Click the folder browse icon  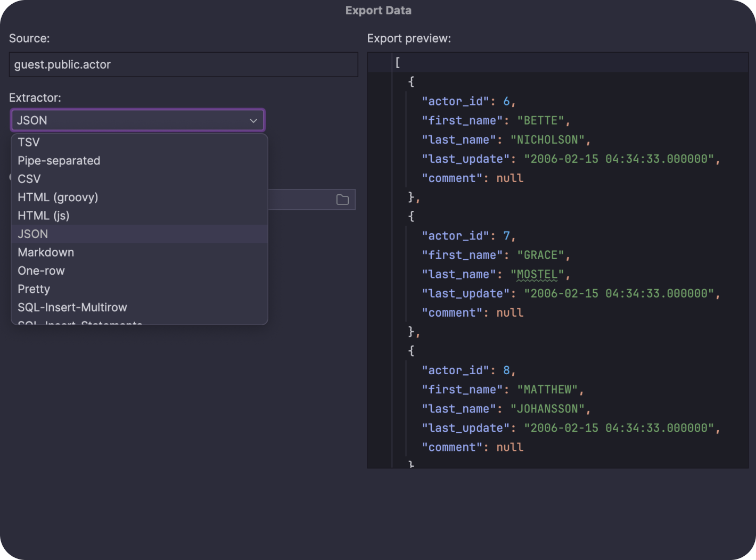click(343, 199)
